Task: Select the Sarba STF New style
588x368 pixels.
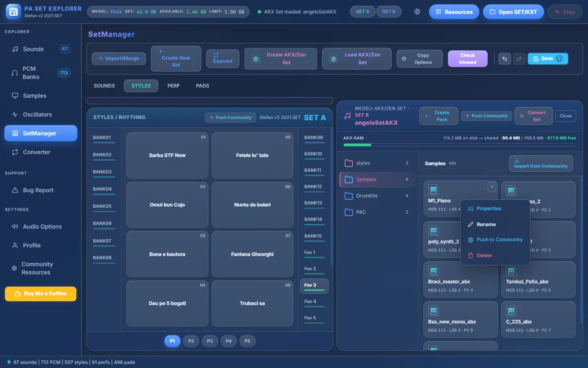Action: (x=167, y=155)
